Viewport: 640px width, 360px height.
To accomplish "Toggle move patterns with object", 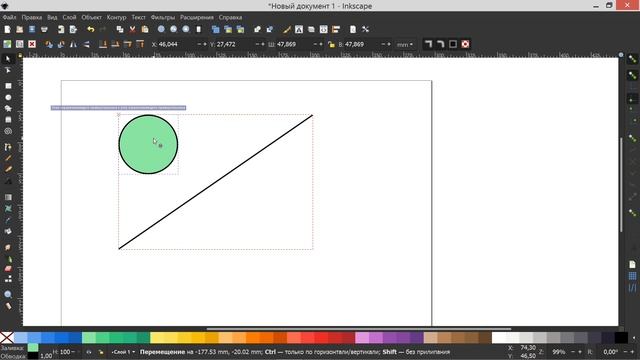I will (465, 44).
